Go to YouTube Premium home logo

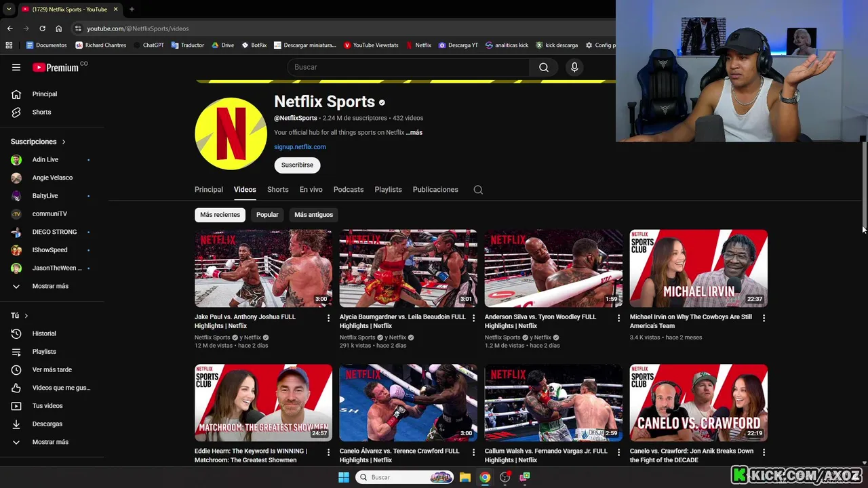[x=56, y=67]
